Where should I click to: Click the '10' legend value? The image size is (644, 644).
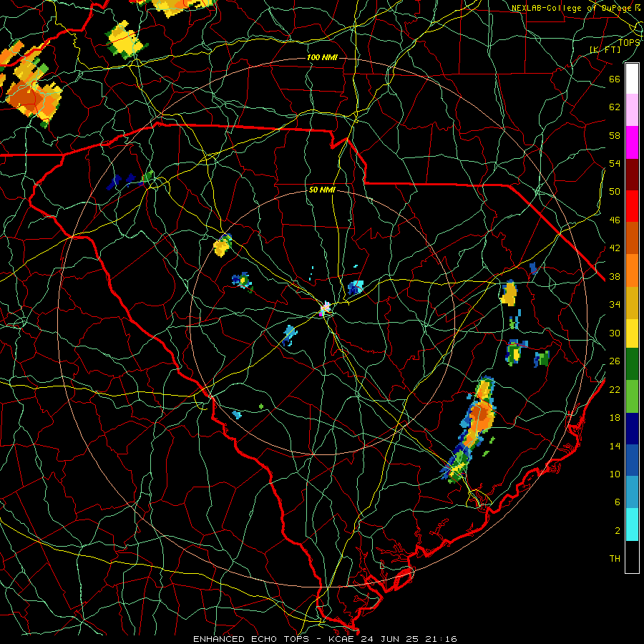coord(615,474)
